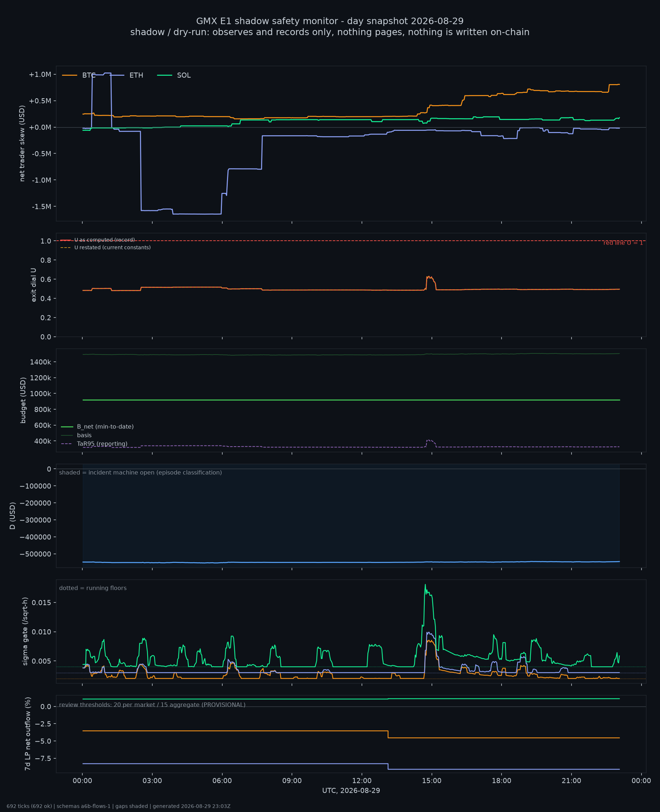Click the "+0.5M" skew axis tick
The image size is (660, 812).
[40, 101]
